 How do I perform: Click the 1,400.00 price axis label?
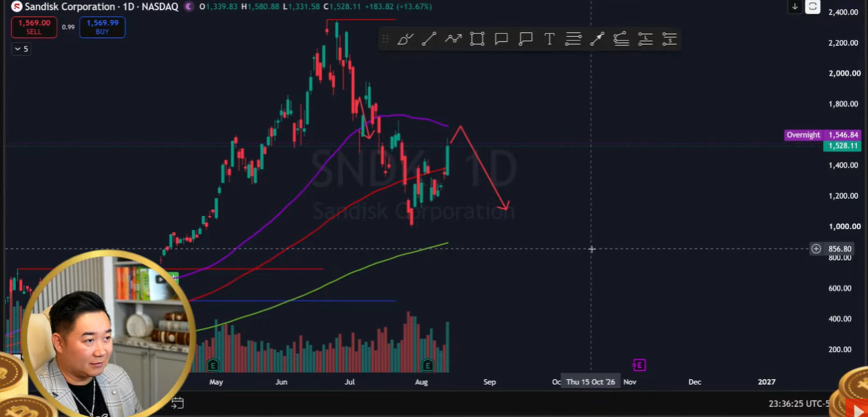[x=844, y=165]
